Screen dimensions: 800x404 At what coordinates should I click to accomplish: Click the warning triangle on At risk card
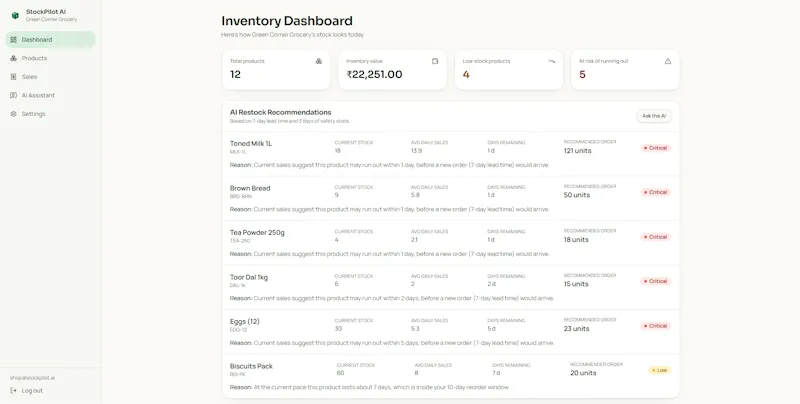(x=668, y=61)
